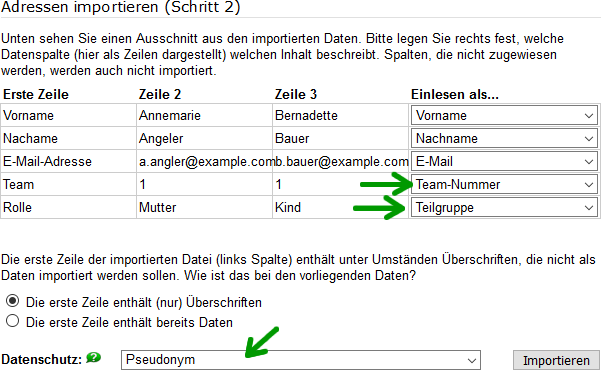This screenshot has height=370, width=601.
Task: Open the E-Mail import dropdown
Action: pos(504,161)
